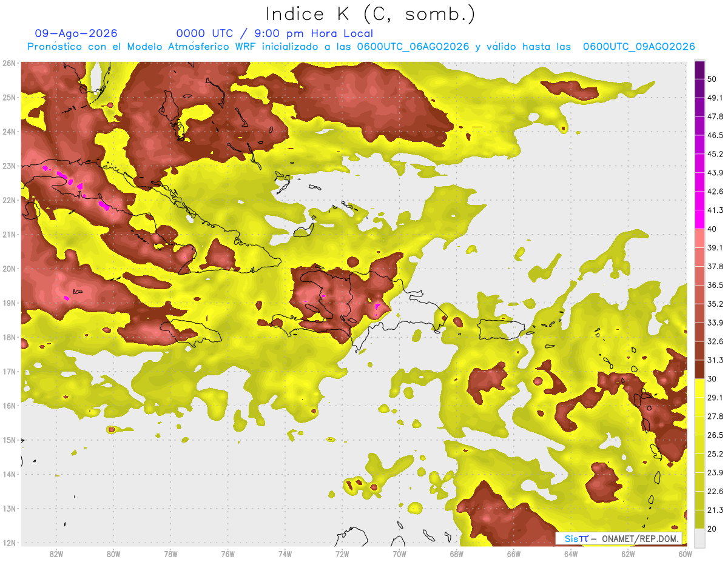Click the dark brown colorbar swatch between 30 and 31.3
Viewport: 728px width, 562px height.
tap(699, 369)
